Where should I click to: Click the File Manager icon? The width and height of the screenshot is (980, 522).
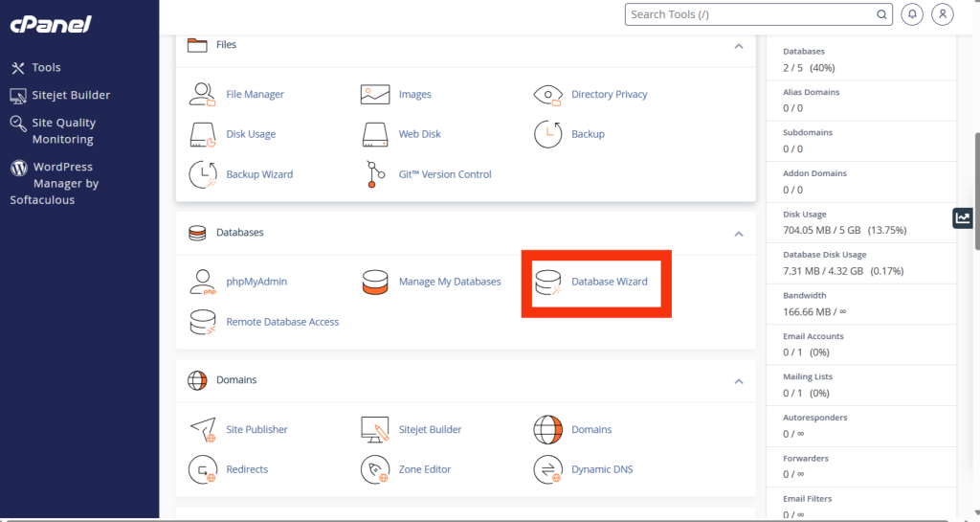pyautogui.click(x=203, y=94)
